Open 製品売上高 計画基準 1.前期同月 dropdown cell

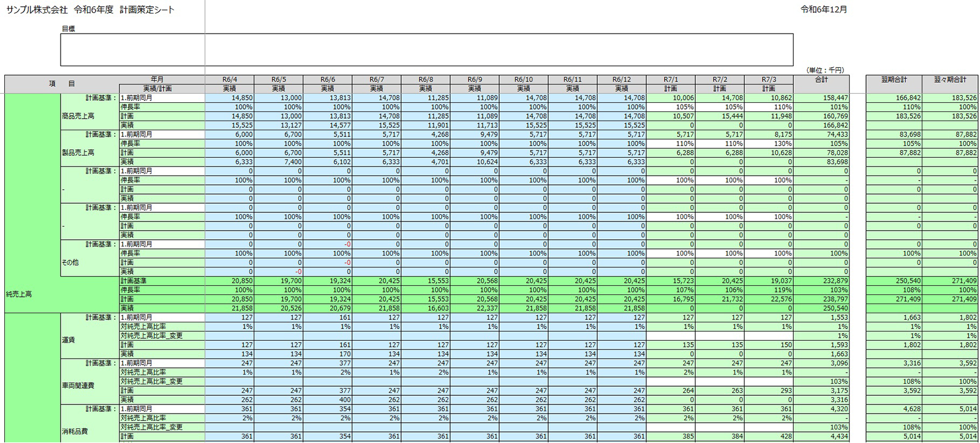[x=162, y=135]
